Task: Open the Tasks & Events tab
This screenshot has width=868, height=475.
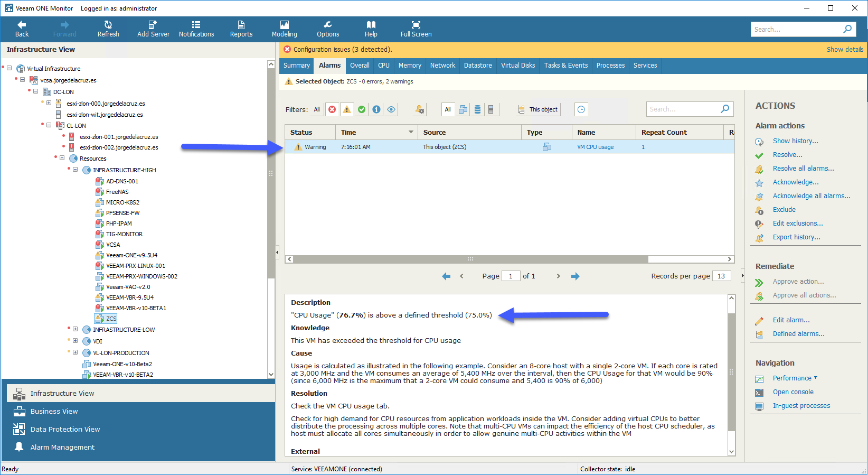Action: (x=566, y=66)
